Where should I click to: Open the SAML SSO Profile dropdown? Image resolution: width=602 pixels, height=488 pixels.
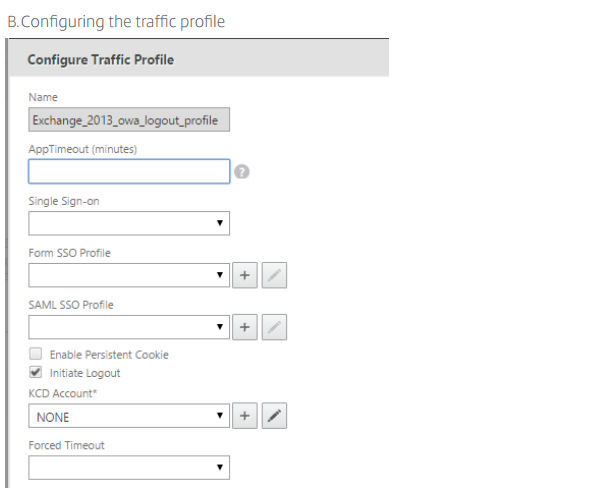[x=129, y=326]
